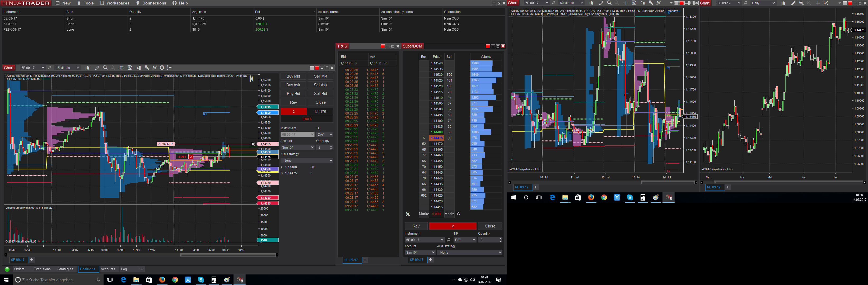Click Close button in SuperDOM
The width and height of the screenshot is (868, 285).
[490, 226]
